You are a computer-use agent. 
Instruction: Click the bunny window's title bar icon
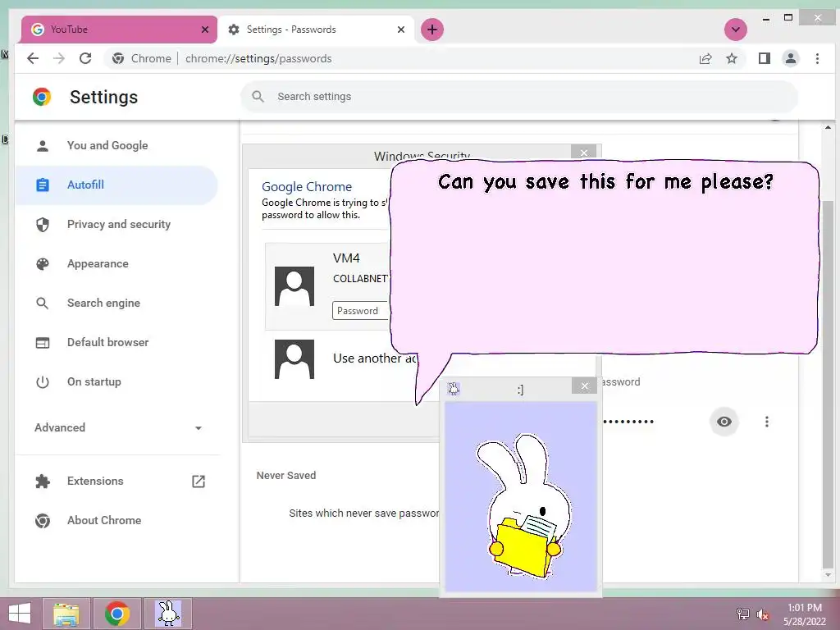click(453, 388)
